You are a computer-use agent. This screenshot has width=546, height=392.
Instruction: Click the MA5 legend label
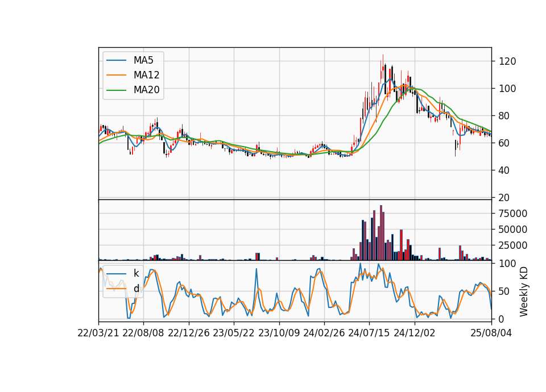(x=143, y=60)
